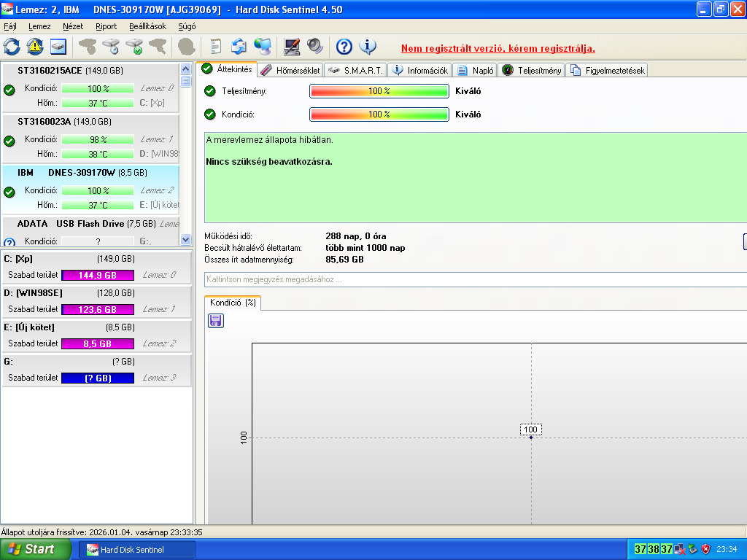This screenshot has height=560, width=747.
Task: Select the ADATA USB Flash Drive entry
Action: point(90,231)
